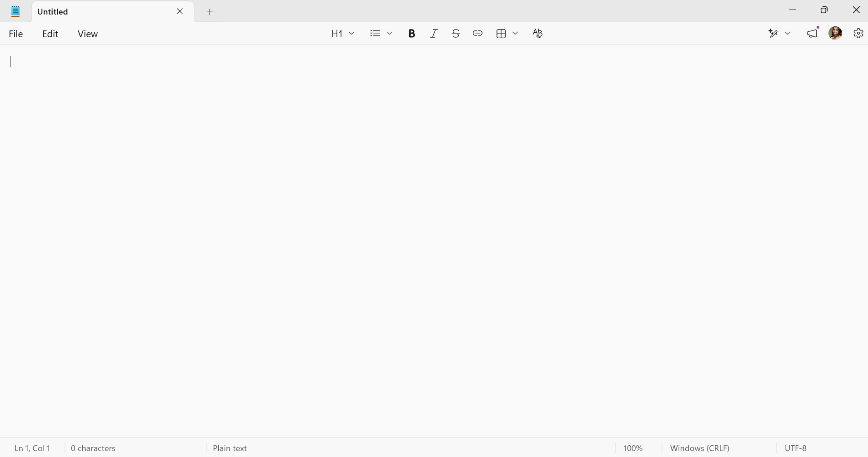Open the AI rewrite tool
Viewport: 868px width, 457px height.
click(773, 33)
